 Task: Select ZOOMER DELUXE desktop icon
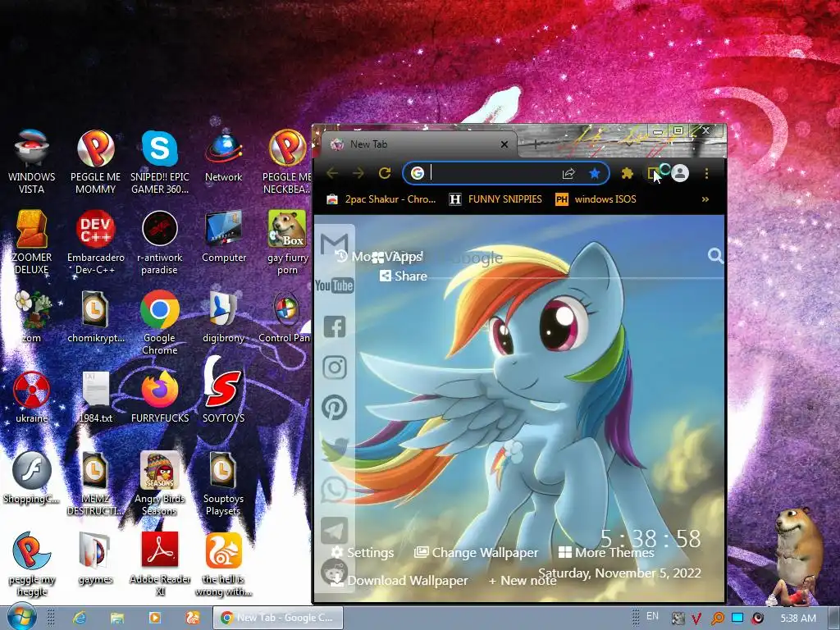pyautogui.click(x=32, y=242)
